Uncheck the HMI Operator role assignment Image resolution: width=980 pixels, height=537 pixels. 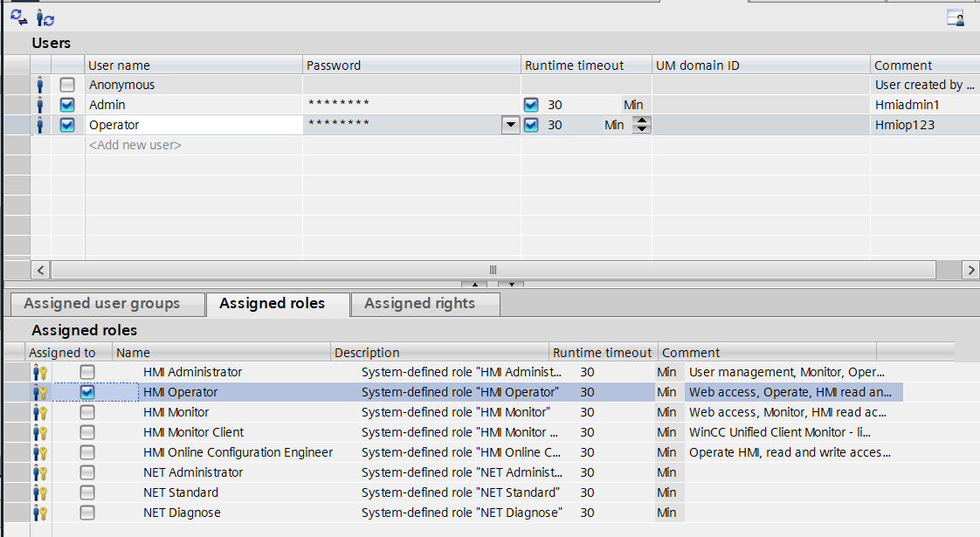87,393
